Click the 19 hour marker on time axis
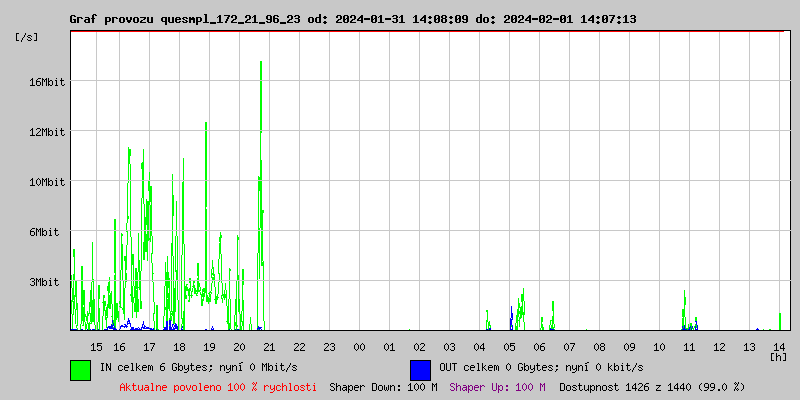This screenshot has height=400, width=800. coord(209,346)
